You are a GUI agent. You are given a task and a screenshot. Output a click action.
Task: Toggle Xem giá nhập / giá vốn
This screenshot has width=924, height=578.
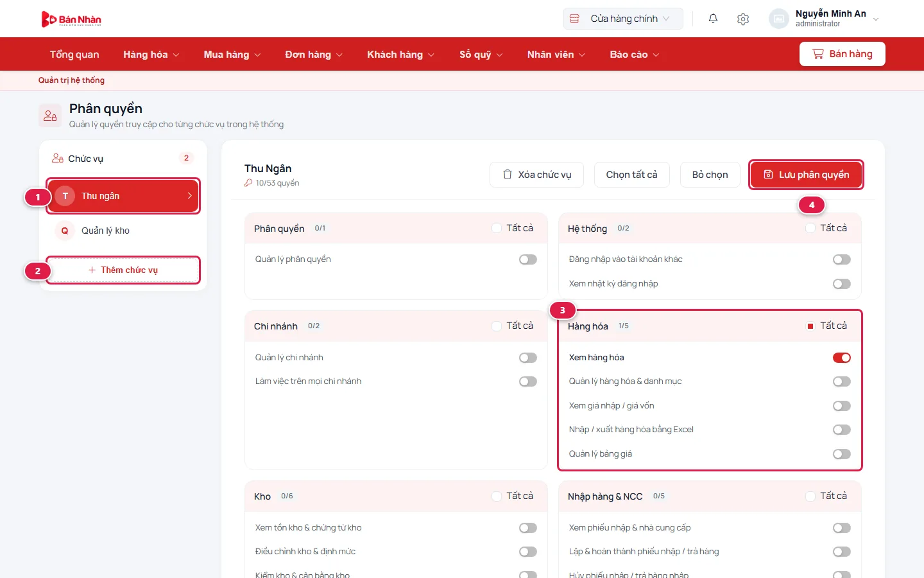tap(842, 406)
